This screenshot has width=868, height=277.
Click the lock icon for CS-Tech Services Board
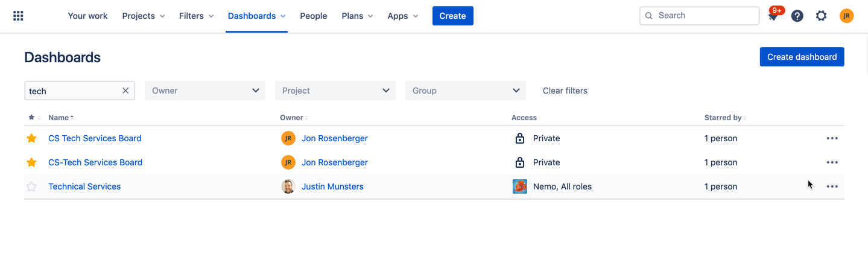pos(519,162)
